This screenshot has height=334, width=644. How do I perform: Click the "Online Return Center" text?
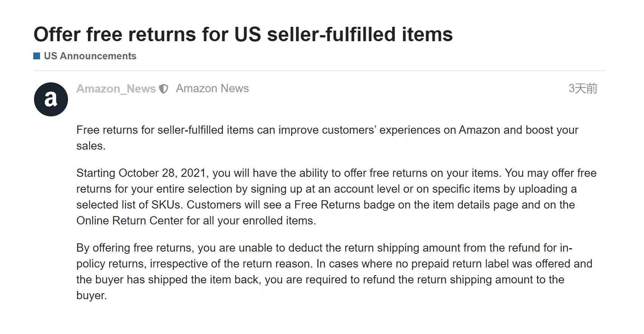pyautogui.click(x=130, y=221)
